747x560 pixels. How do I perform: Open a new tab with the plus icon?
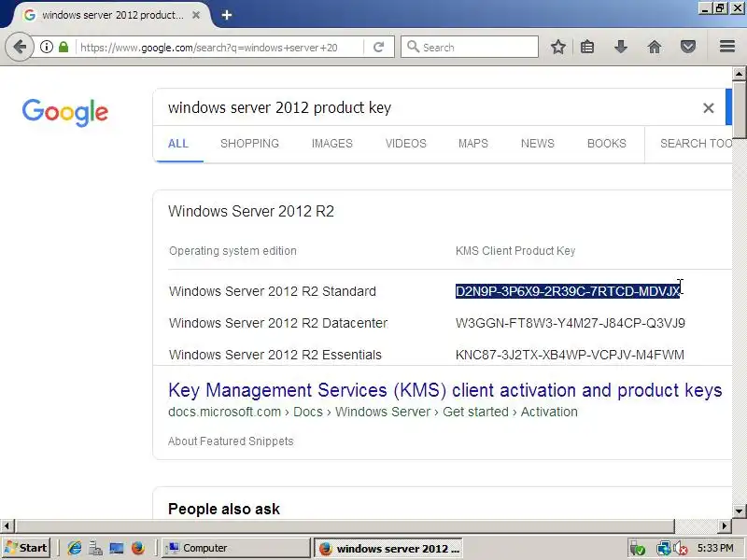pos(227,15)
